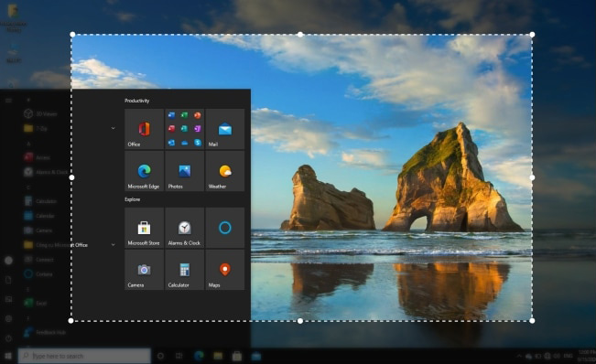The width and height of the screenshot is (596, 364).
Task: Open the Camera tile
Action: (144, 270)
